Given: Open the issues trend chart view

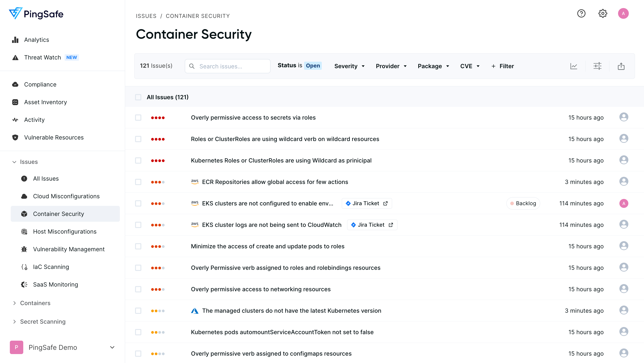Looking at the screenshot, I should 574,66.
